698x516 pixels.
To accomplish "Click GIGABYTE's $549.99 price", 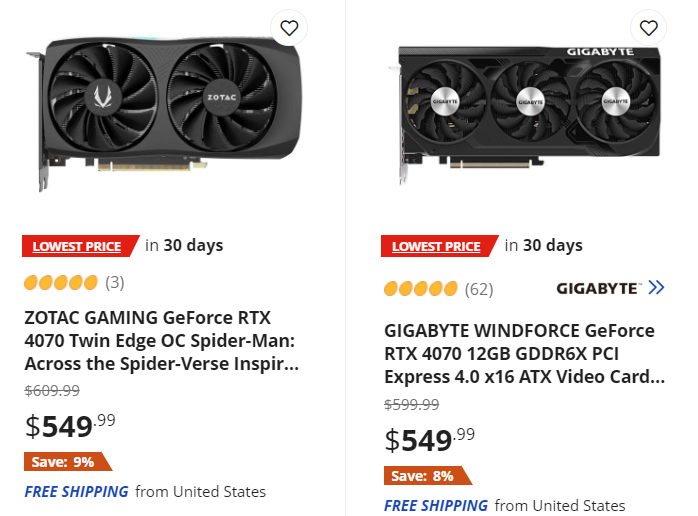I will coord(430,439).
